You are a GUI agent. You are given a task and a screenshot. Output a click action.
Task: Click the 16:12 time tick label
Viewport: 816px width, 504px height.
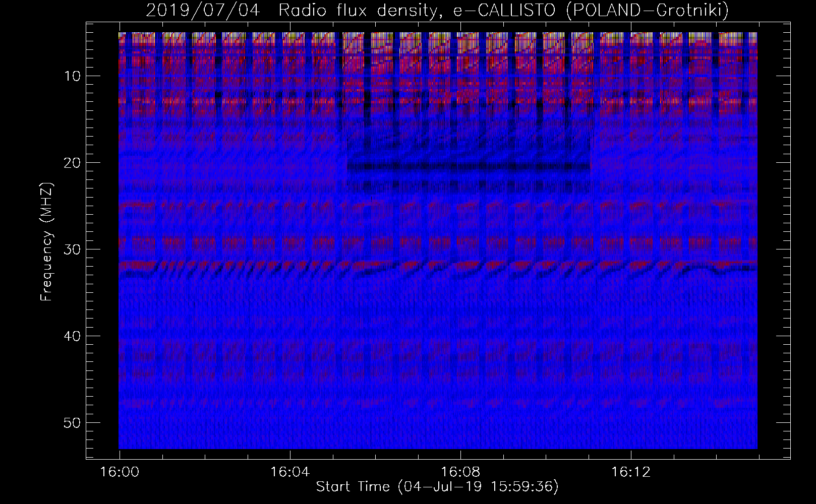pos(631,472)
